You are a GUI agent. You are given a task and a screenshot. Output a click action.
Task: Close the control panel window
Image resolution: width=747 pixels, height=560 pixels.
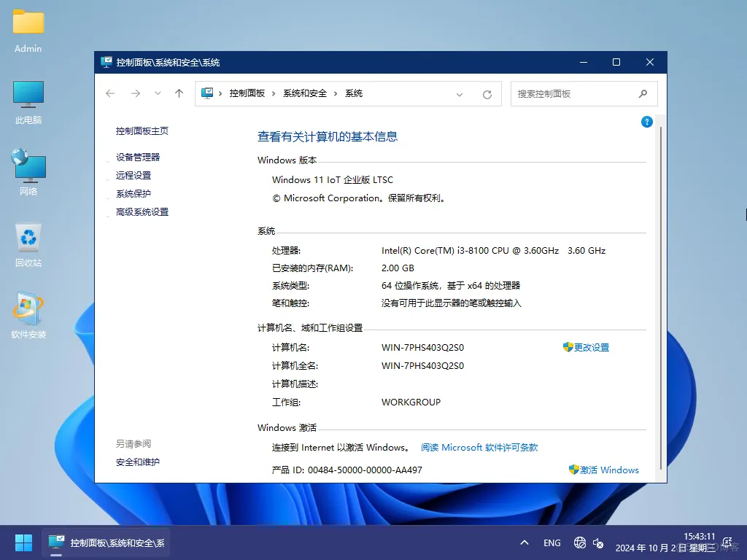pos(650,63)
